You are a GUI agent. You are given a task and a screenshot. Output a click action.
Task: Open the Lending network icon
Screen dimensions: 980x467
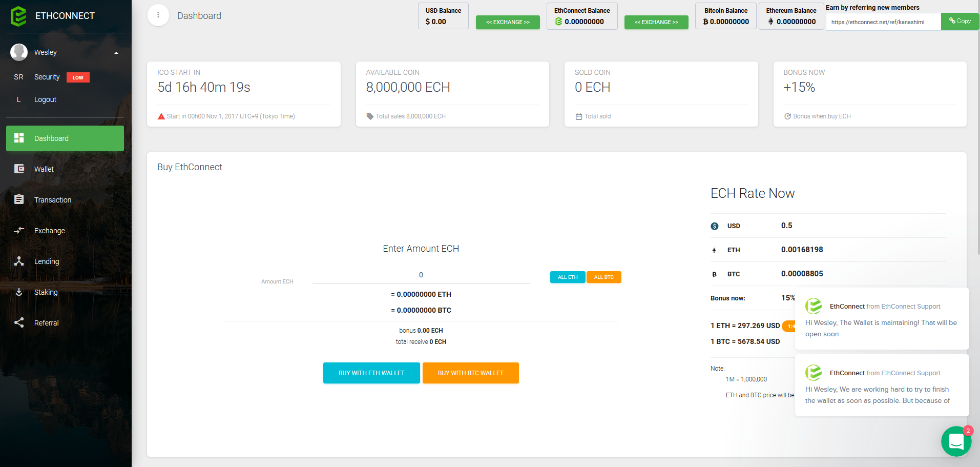coord(19,261)
